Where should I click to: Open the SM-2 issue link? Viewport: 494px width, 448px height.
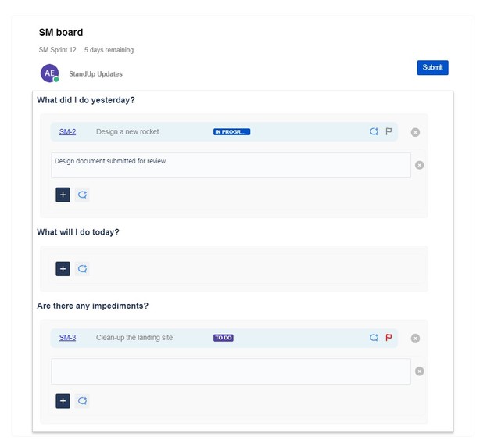click(x=67, y=131)
